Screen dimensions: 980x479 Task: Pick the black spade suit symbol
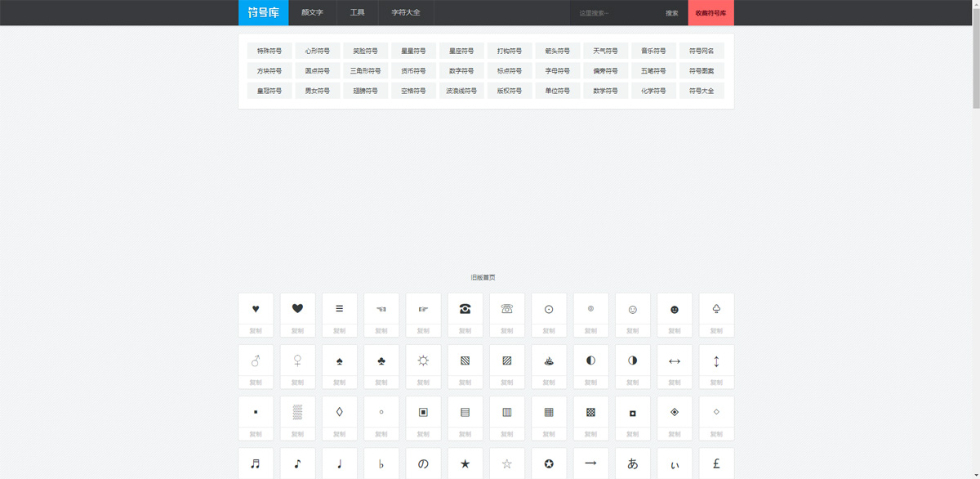point(339,360)
